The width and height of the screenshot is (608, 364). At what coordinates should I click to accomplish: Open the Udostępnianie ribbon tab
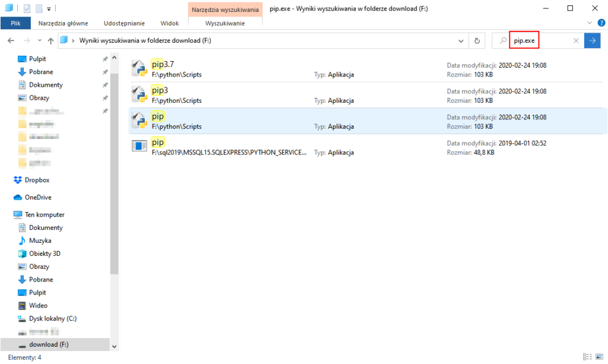[124, 23]
